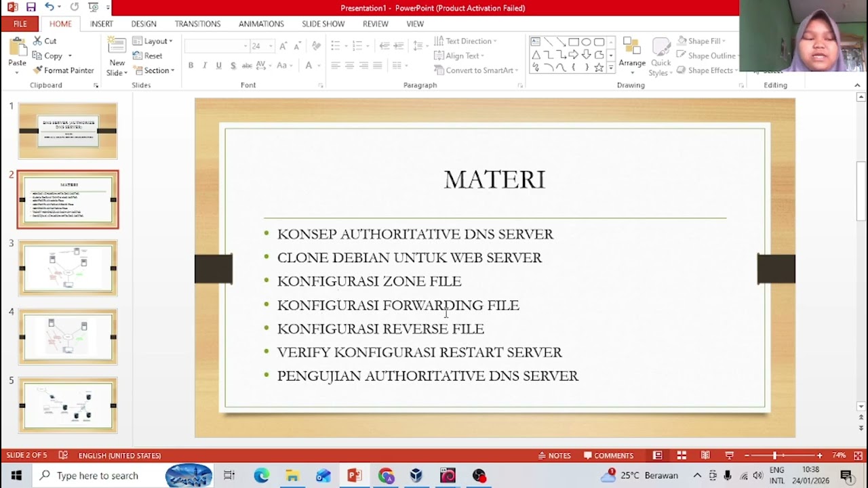Click the Paste clipboard icon
The image size is (868, 488).
(x=17, y=47)
